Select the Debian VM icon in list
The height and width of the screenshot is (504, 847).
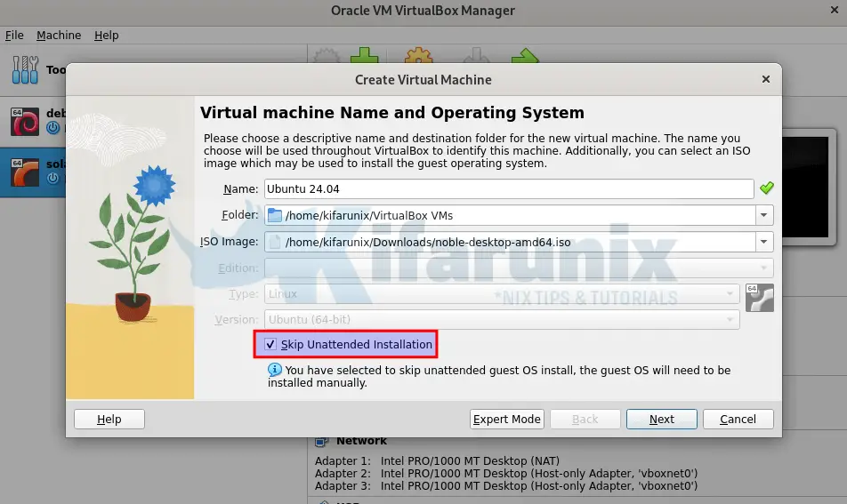pyautogui.click(x=25, y=121)
